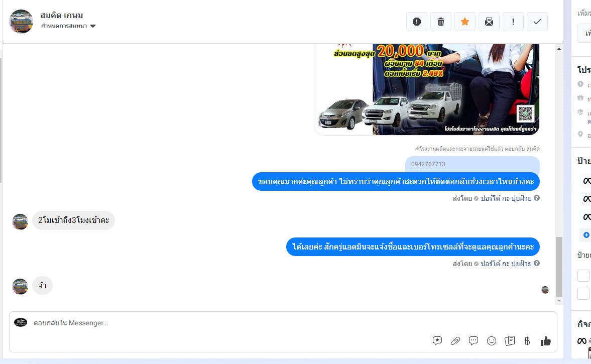
Task: Delete the conversation using trash icon
Action: 440,22
